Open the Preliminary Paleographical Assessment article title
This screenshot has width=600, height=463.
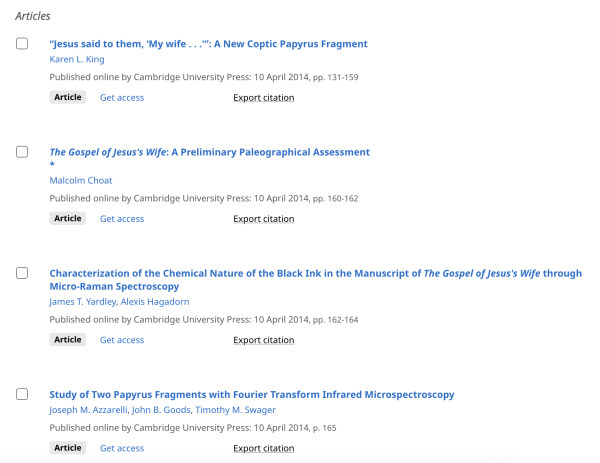[209, 152]
